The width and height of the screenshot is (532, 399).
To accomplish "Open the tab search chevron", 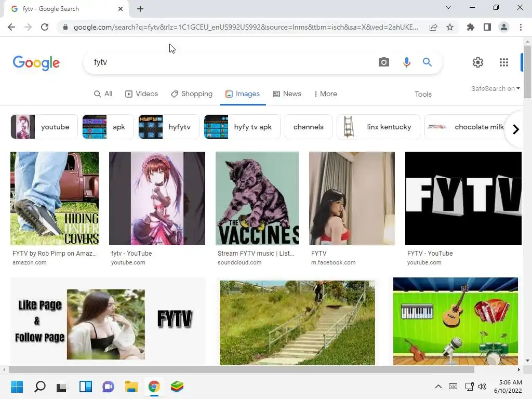I will point(448,7).
